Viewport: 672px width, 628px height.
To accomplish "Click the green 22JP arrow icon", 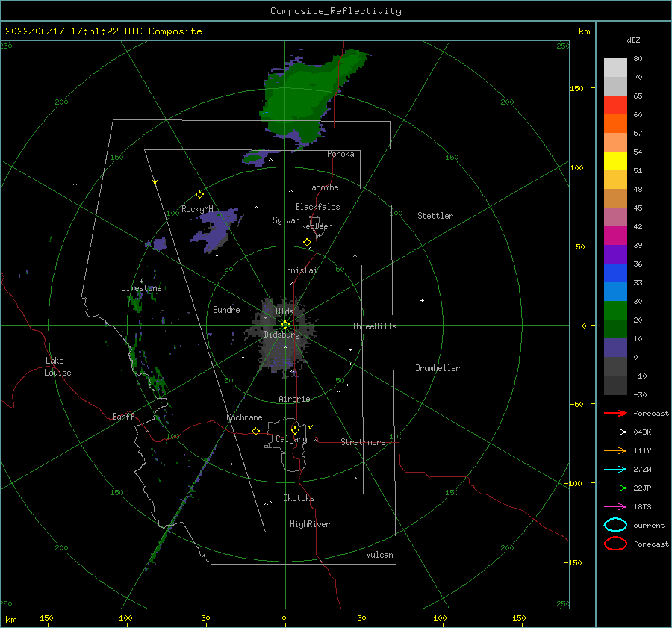I will click(x=615, y=488).
